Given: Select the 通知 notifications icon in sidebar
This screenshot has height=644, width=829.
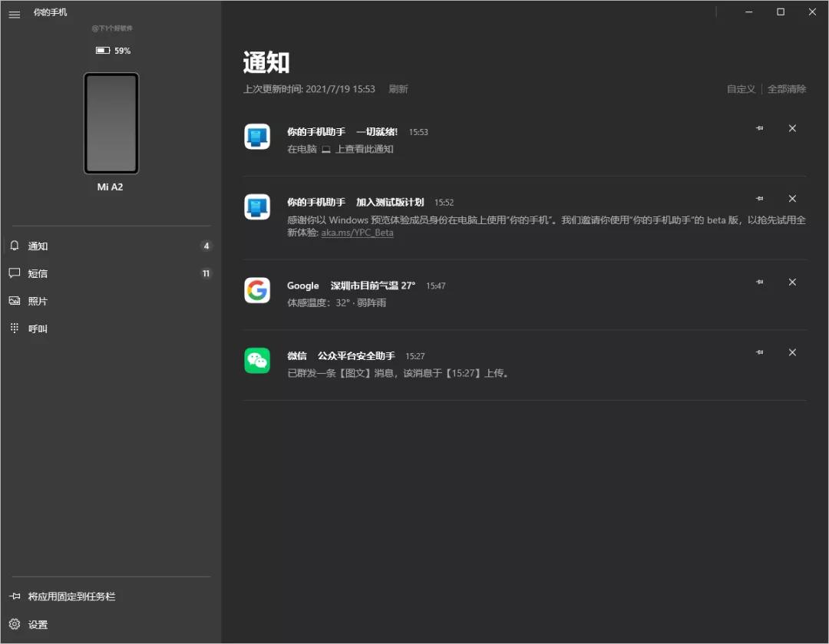Looking at the screenshot, I should (15, 246).
